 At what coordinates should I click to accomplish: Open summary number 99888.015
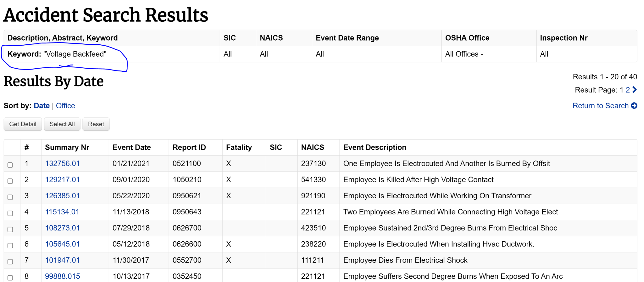(x=62, y=276)
